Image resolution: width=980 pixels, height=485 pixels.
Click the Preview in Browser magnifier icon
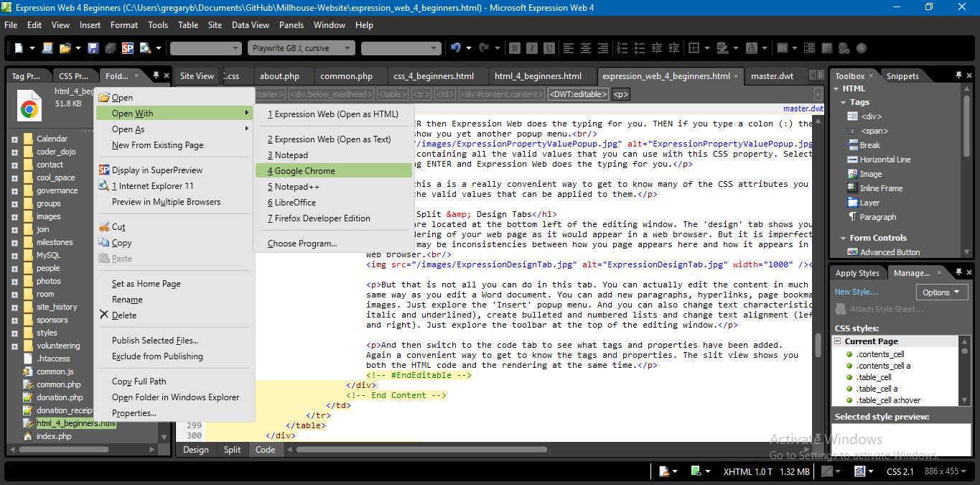(146, 48)
